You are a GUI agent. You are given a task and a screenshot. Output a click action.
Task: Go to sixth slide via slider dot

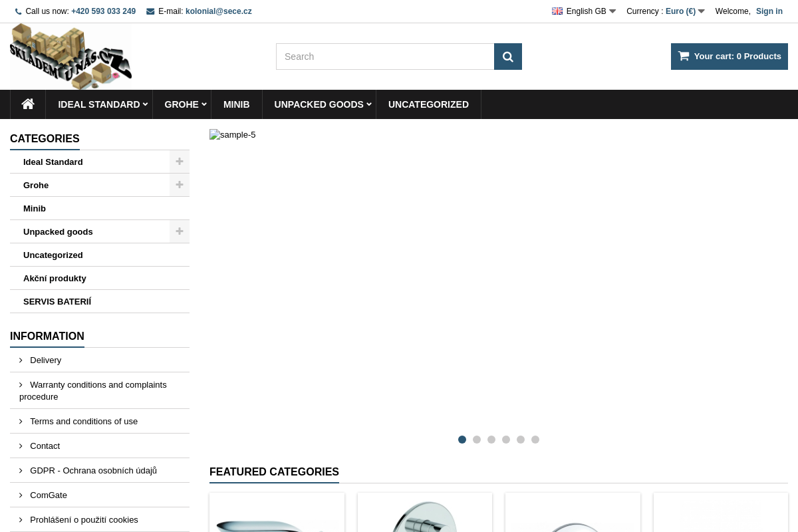(535, 440)
